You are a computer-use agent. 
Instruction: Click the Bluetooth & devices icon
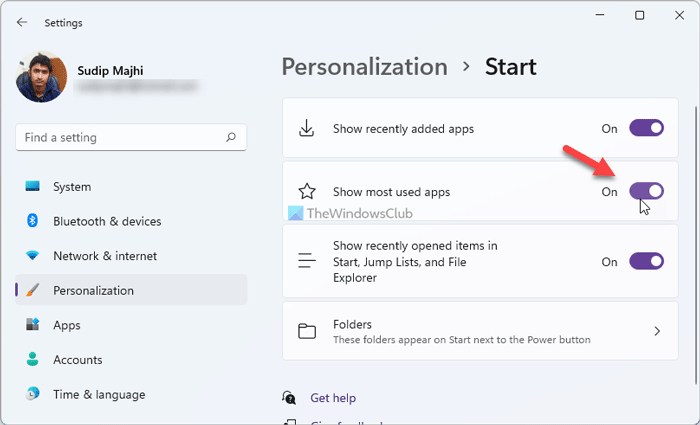click(32, 221)
